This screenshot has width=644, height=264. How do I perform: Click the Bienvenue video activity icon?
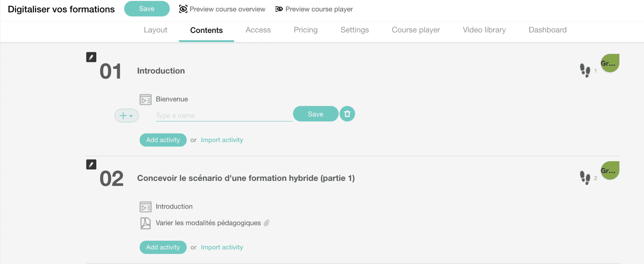pos(145,99)
